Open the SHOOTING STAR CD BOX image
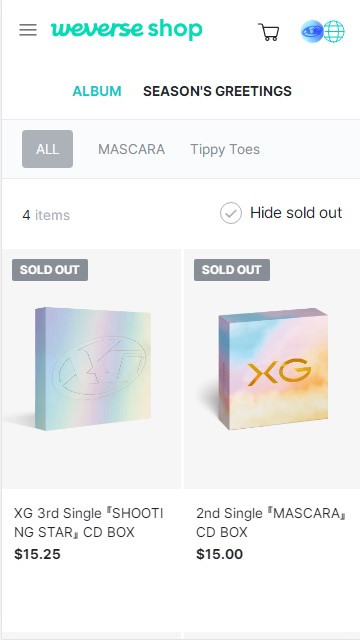360x640 pixels. click(x=91, y=369)
